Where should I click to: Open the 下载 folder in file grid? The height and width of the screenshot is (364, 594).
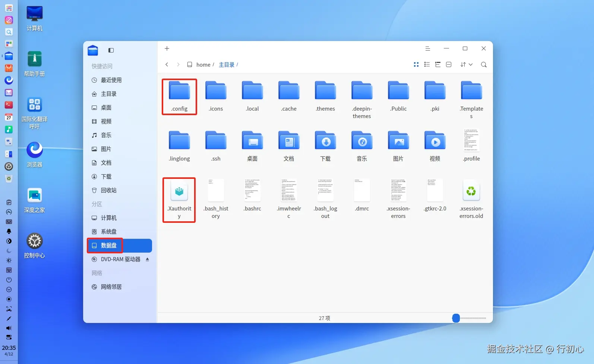tap(325, 146)
